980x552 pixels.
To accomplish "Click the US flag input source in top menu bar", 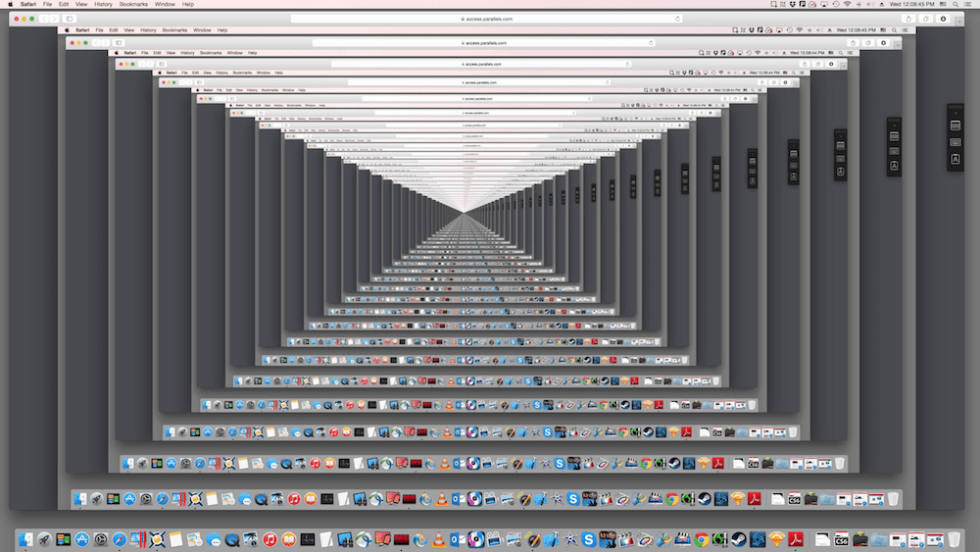I will point(943,4).
